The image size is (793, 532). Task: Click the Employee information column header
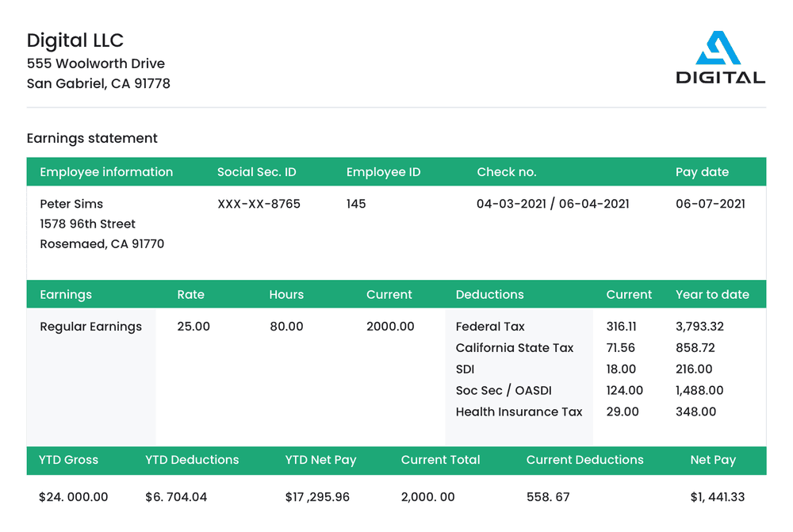coord(106,172)
